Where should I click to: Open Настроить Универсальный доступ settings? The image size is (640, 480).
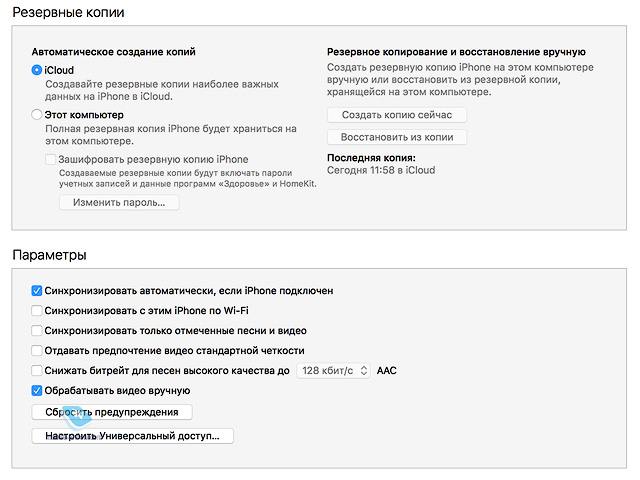pyautogui.click(x=133, y=436)
